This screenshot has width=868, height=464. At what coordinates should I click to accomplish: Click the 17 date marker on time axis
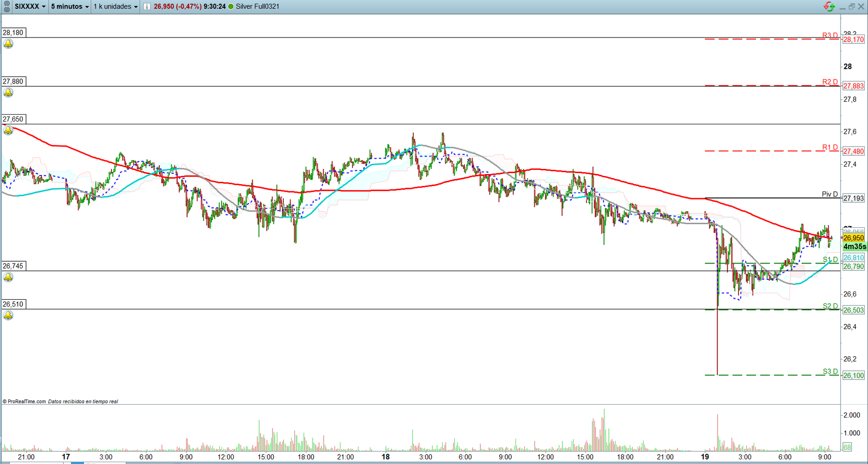coord(66,457)
